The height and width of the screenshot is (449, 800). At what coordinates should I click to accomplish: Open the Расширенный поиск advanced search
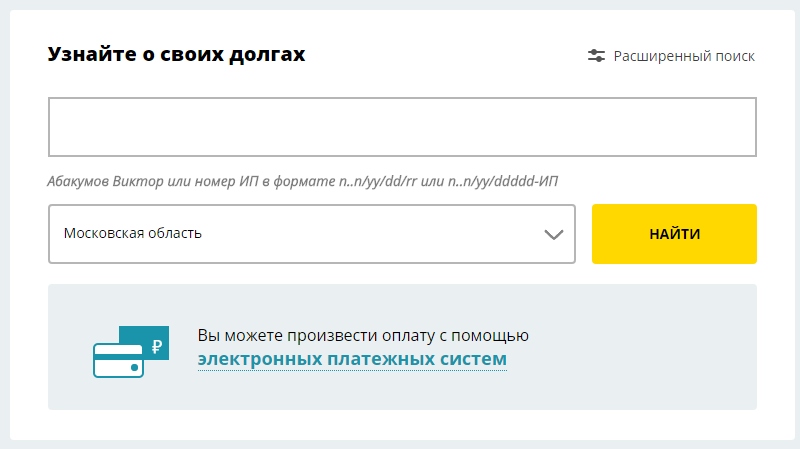[683, 56]
